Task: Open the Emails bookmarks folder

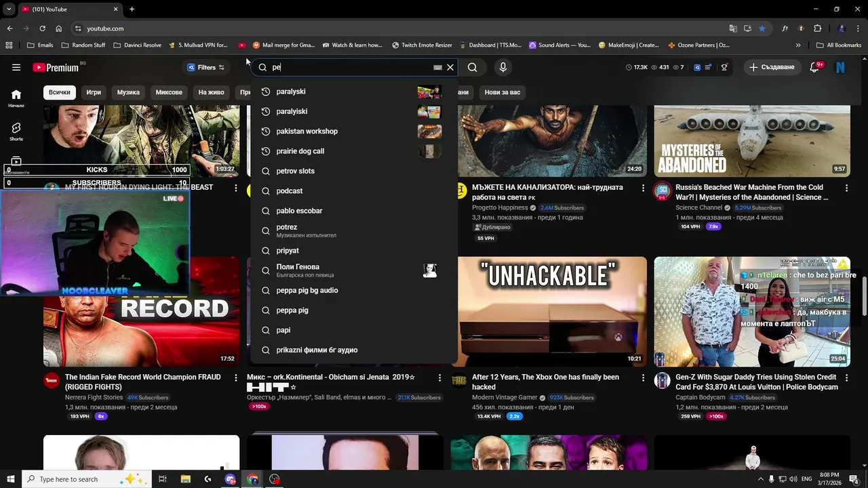Action: point(39,45)
